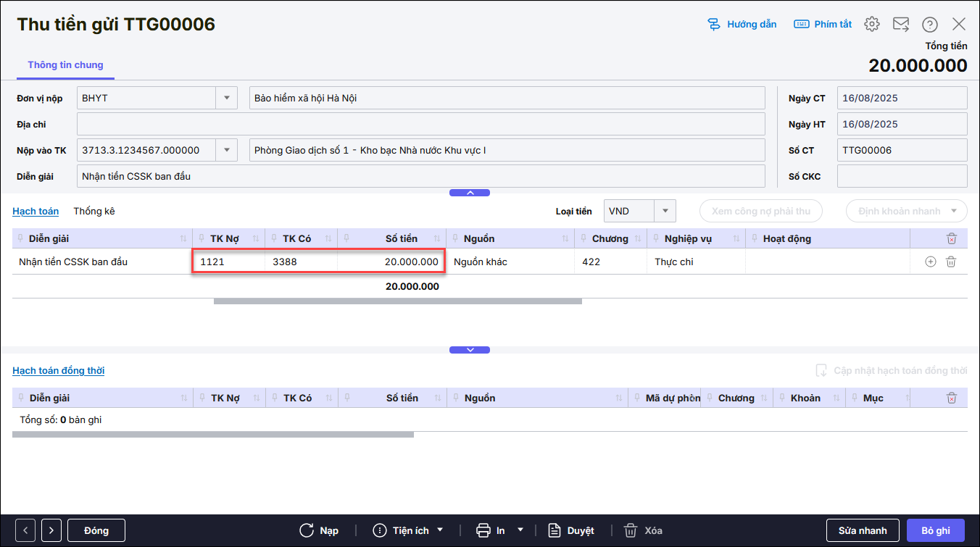The width and height of the screenshot is (980, 547).
Task: Go to the next voucher arrow
Action: [x=51, y=530]
